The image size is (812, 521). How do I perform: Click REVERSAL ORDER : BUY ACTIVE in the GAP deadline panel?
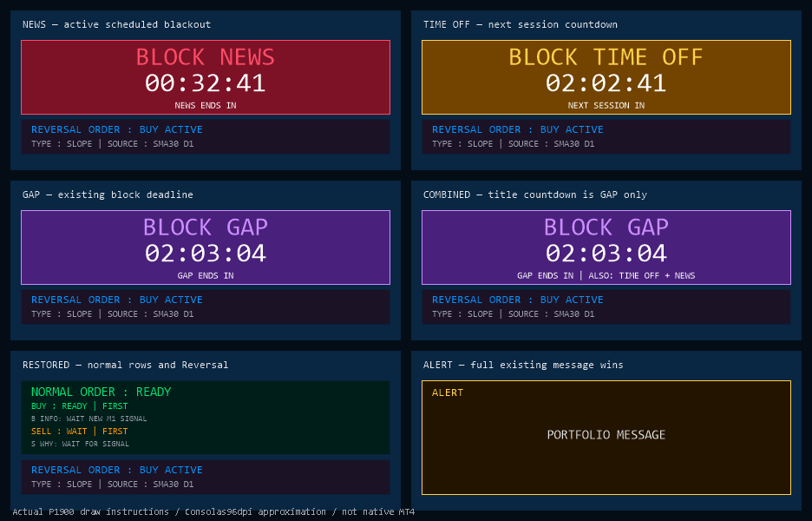click(x=116, y=299)
